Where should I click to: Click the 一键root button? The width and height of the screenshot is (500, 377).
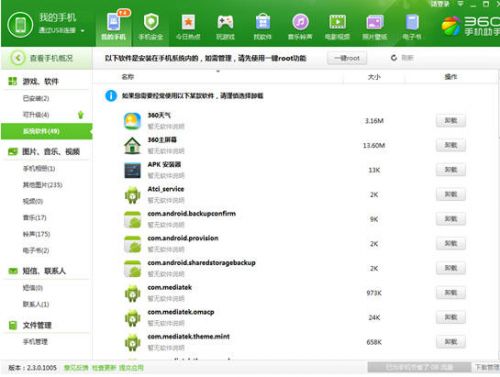[347, 58]
